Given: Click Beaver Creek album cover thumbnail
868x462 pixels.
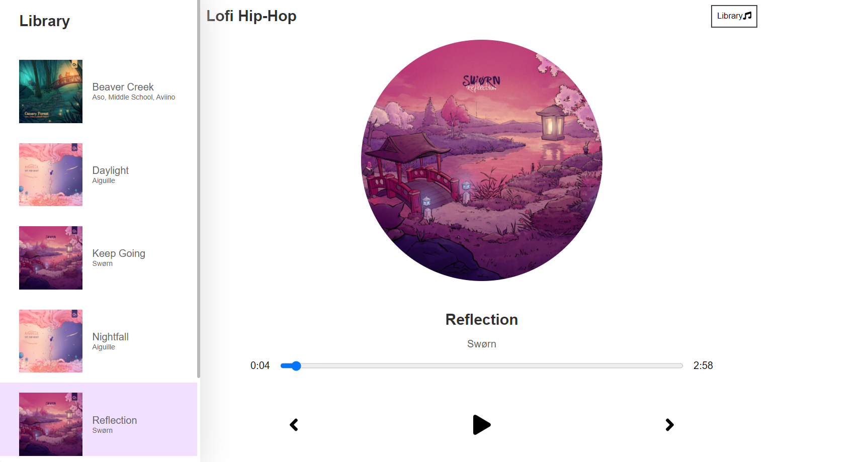Looking at the screenshot, I should coord(51,91).
